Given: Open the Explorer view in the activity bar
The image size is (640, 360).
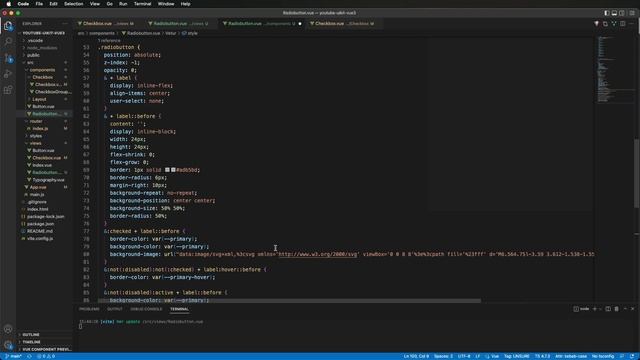Looking at the screenshot, I should [x=8, y=26].
